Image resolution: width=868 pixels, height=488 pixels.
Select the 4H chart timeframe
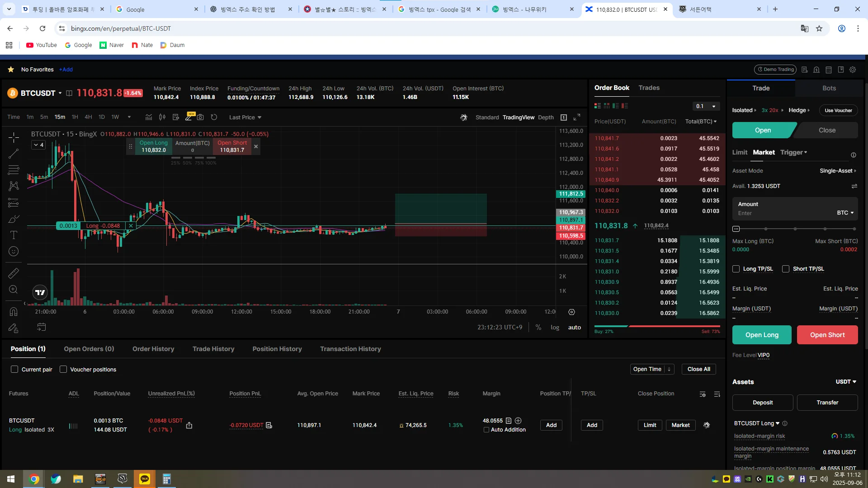coord(88,117)
